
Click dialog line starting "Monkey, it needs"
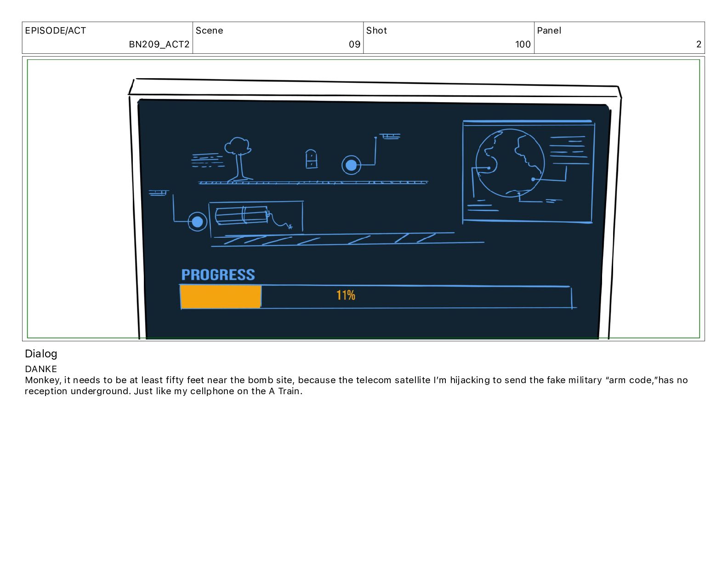pos(356,380)
